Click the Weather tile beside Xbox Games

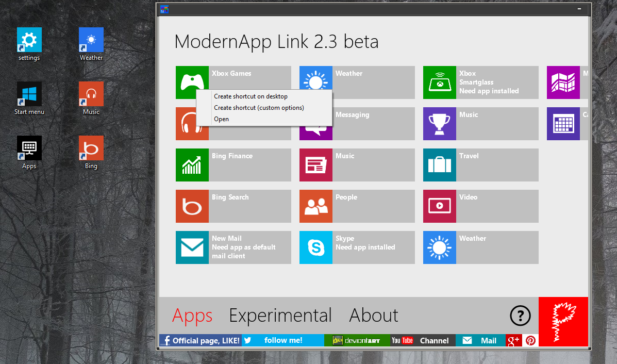357,82
